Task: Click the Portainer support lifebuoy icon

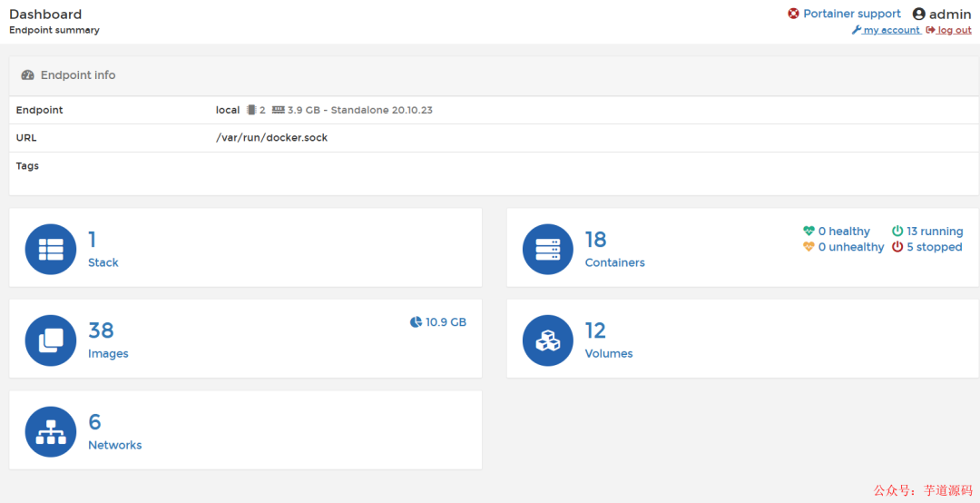Action: [794, 14]
